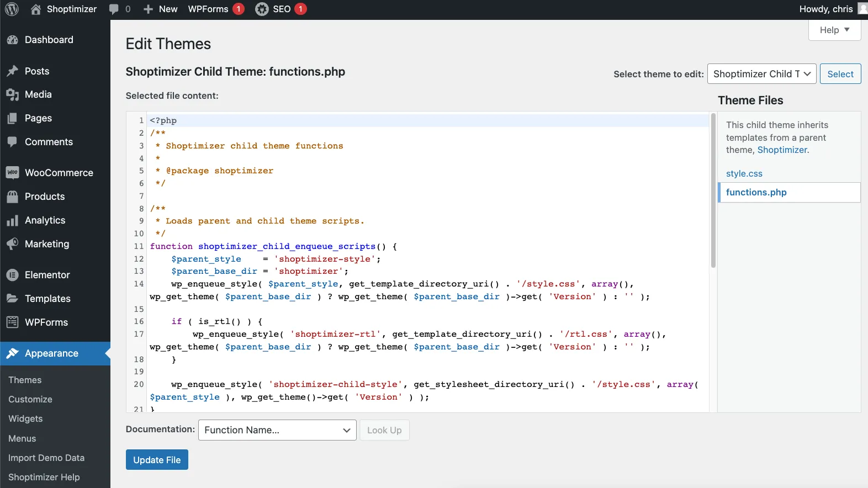Open the Themes submenu item
The image size is (868, 488).
point(25,380)
